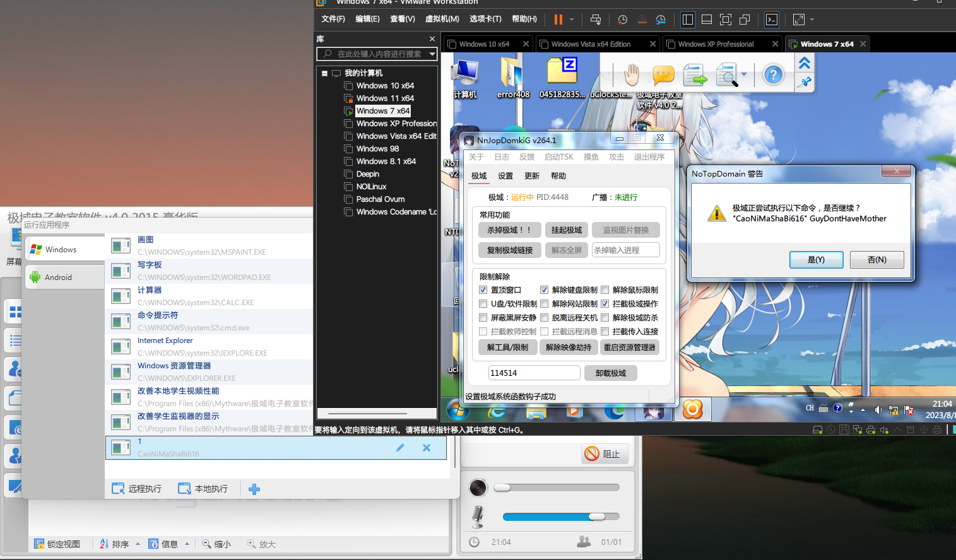The height and width of the screenshot is (560, 956).
Task: Collapse the floating toolbar with double chevron
Action: pyautogui.click(x=805, y=63)
